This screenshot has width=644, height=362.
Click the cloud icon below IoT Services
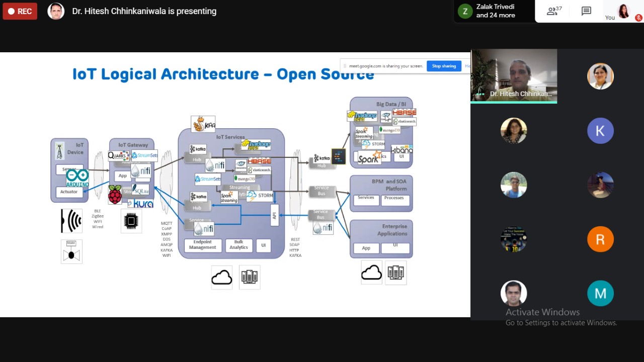pyautogui.click(x=222, y=278)
